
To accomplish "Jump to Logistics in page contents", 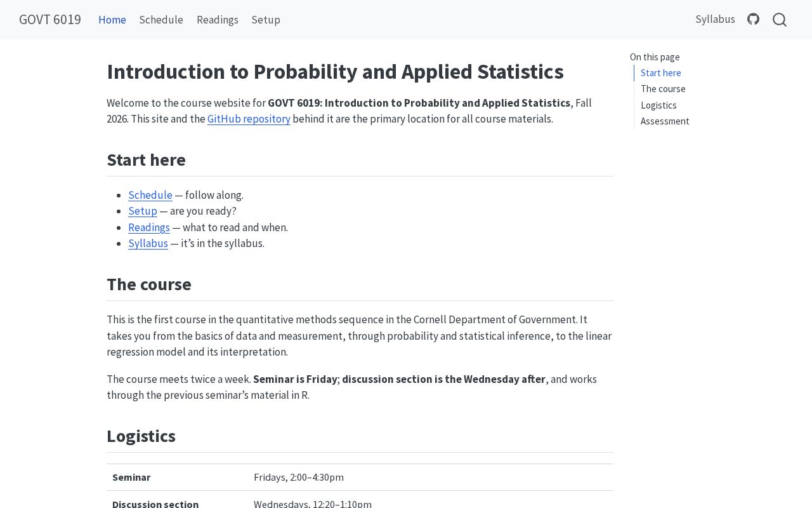I will click(x=658, y=105).
